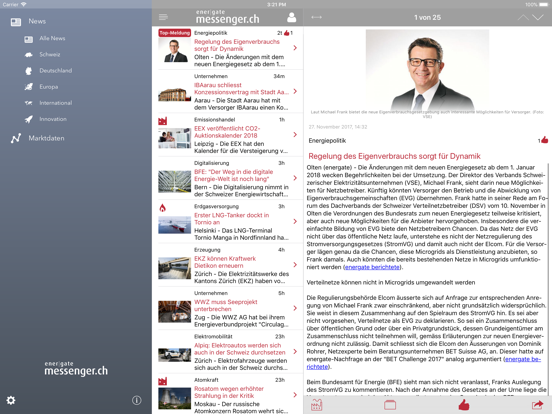
Task: Click LNG tanker ship thumbnail
Action: click(x=175, y=225)
